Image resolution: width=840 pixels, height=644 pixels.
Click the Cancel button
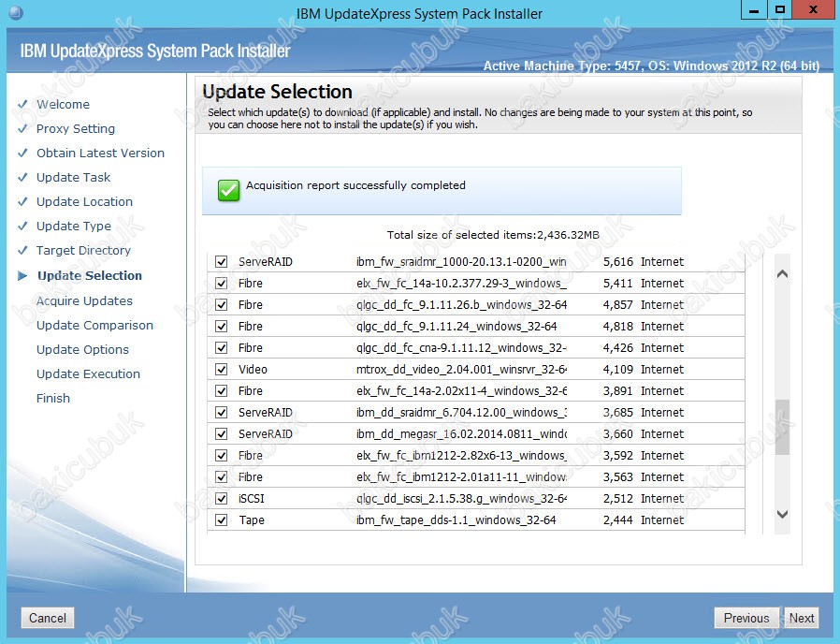pyautogui.click(x=48, y=618)
